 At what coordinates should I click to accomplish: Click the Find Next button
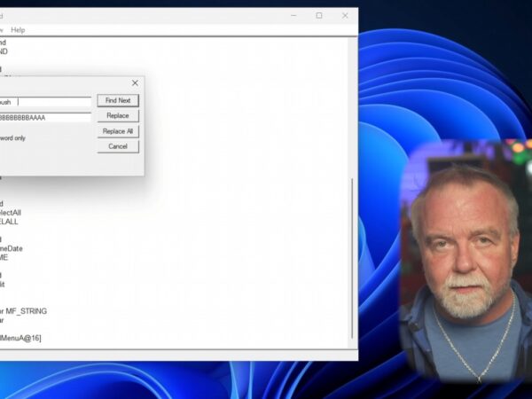118,100
